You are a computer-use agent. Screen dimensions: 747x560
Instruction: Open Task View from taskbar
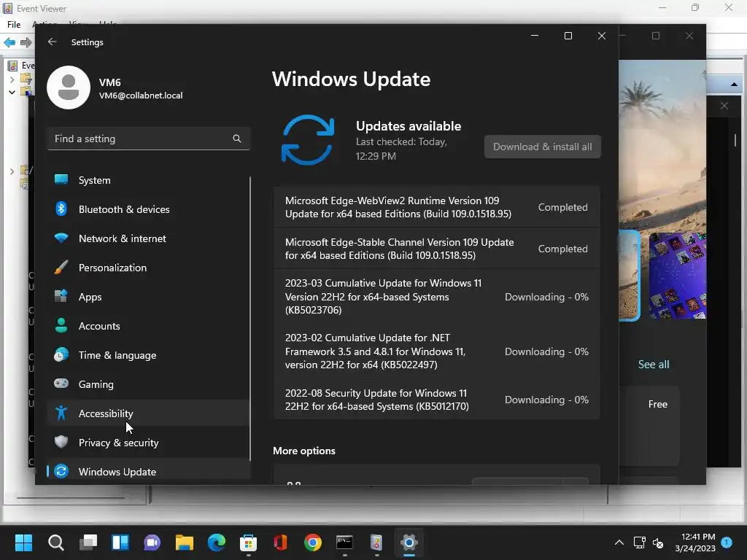coord(88,542)
